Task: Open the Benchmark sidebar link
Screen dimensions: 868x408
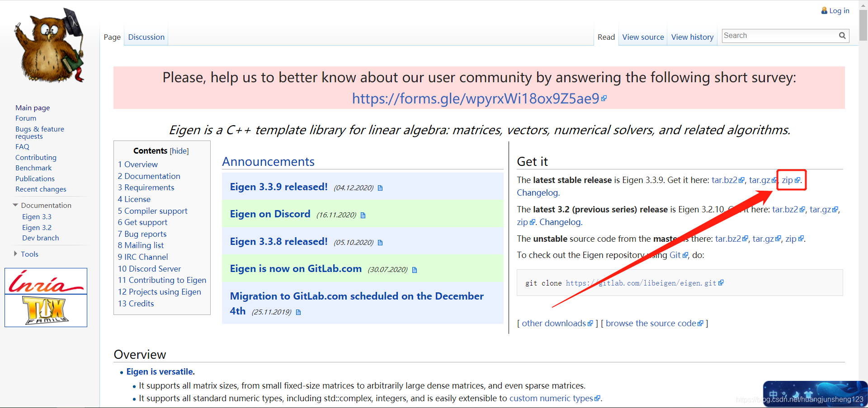Action: point(33,168)
